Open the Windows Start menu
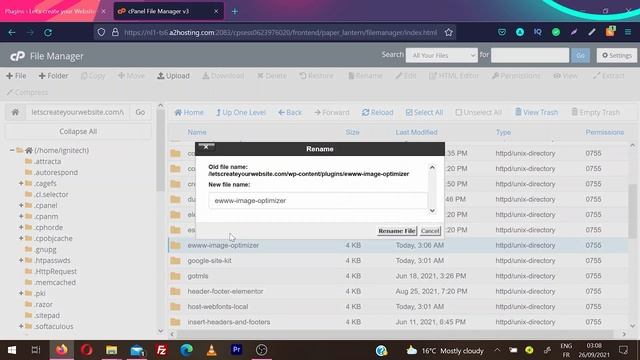 12,350
